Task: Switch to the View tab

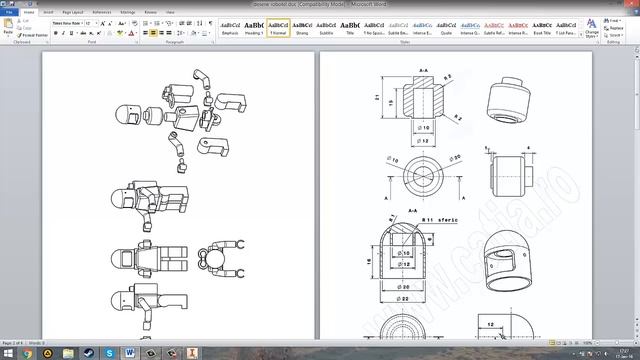Action: pos(170,12)
